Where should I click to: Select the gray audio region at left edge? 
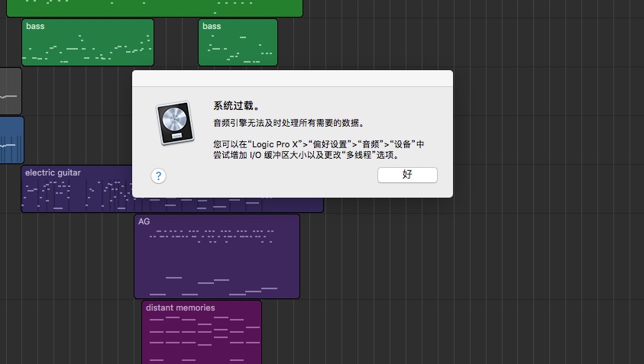pyautogui.click(x=10, y=92)
